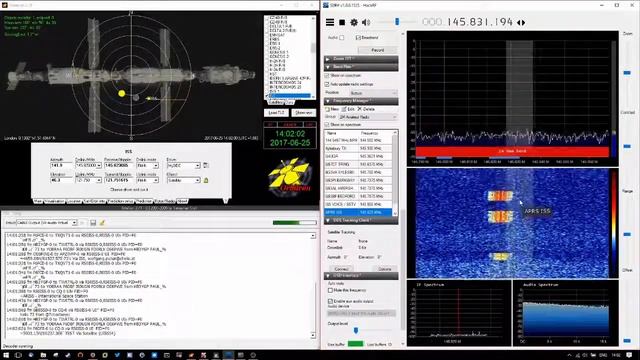The image size is (640, 360).
Task: Open the About tab in Orbitron
Action: click(182, 201)
